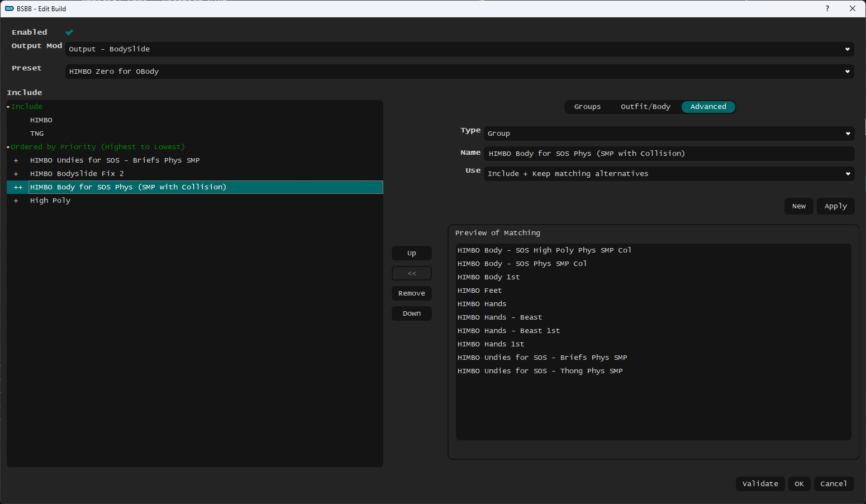Viewport: 866px width, 504px height.
Task: Switch to the Outfit/Body tab
Action: tap(645, 107)
